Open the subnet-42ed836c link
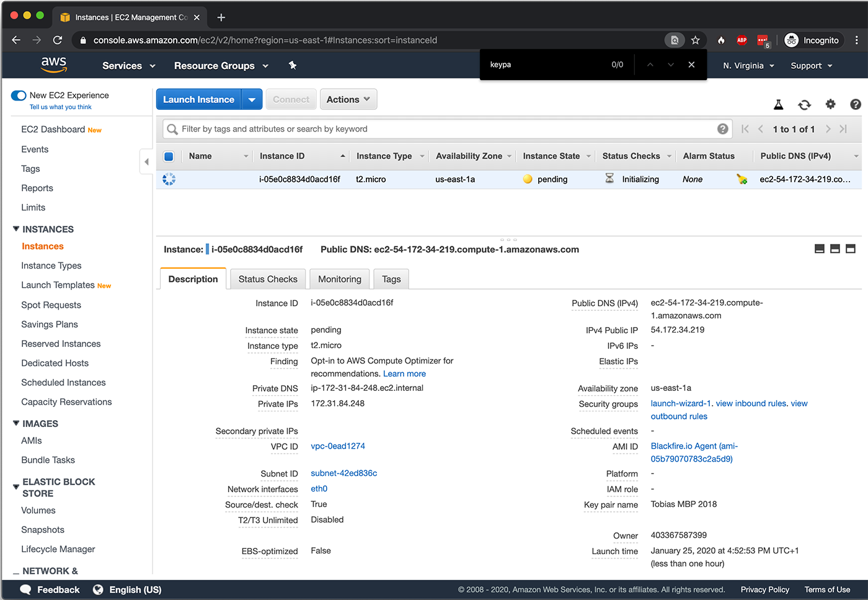Image resolution: width=868 pixels, height=600 pixels. pyautogui.click(x=344, y=473)
